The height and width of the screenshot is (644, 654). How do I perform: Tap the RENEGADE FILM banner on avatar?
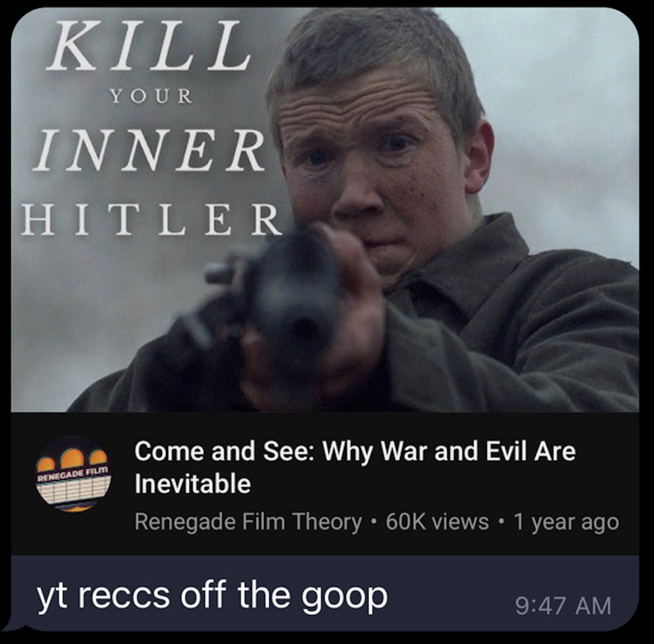[73, 474]
